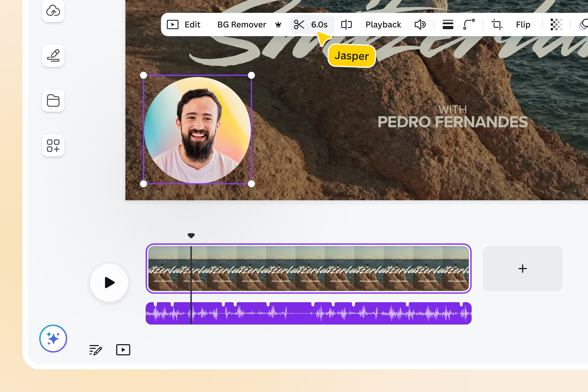The width and height of the screenshot is (588, 392).
Task: Open the Draw tool in the sidebar
Action: (x=53, y=56)
